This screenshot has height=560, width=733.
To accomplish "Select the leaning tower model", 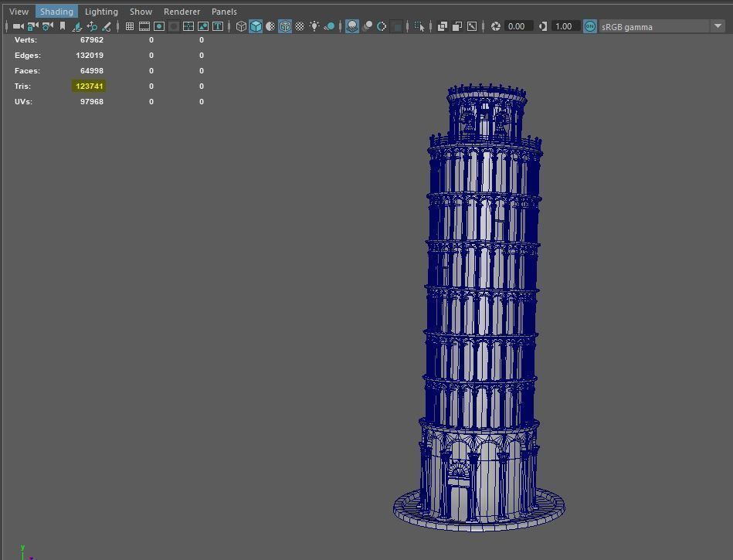I will coord(481,308).
